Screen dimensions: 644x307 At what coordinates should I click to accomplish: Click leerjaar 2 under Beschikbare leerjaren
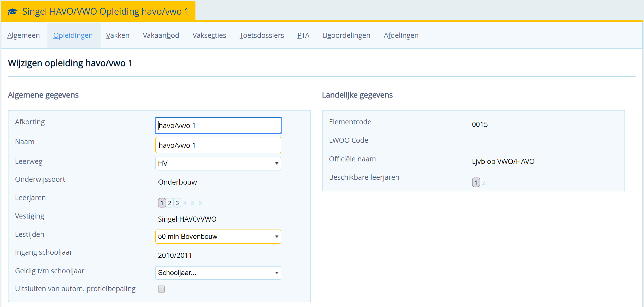(484, 183)
